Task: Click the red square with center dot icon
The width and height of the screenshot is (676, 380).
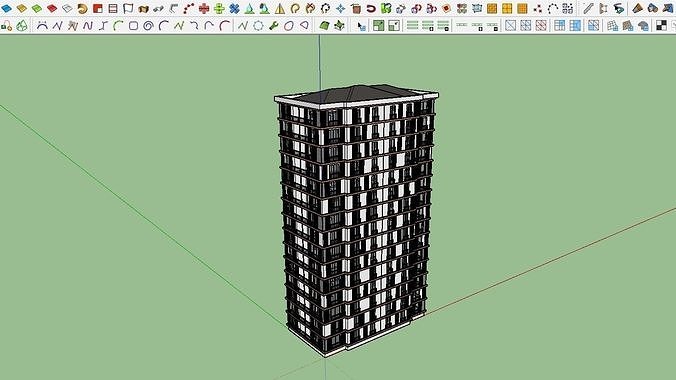Action: [x=447, y=8]
